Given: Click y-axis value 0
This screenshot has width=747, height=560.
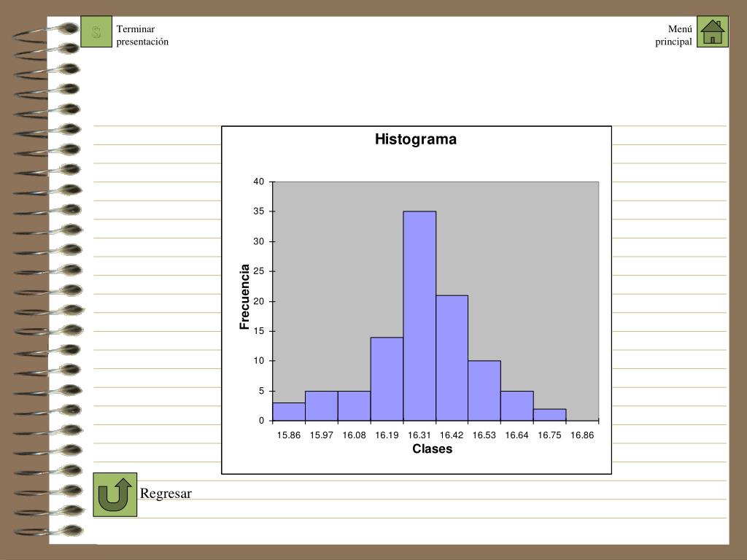Looking at the screenshot, I should (x=261, y=421).
